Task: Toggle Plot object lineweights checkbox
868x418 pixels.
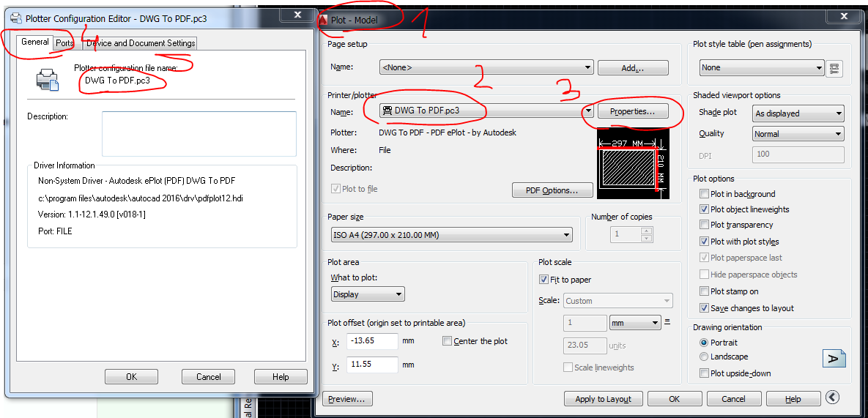Action: pyautogui.click(x=704, y=209)
